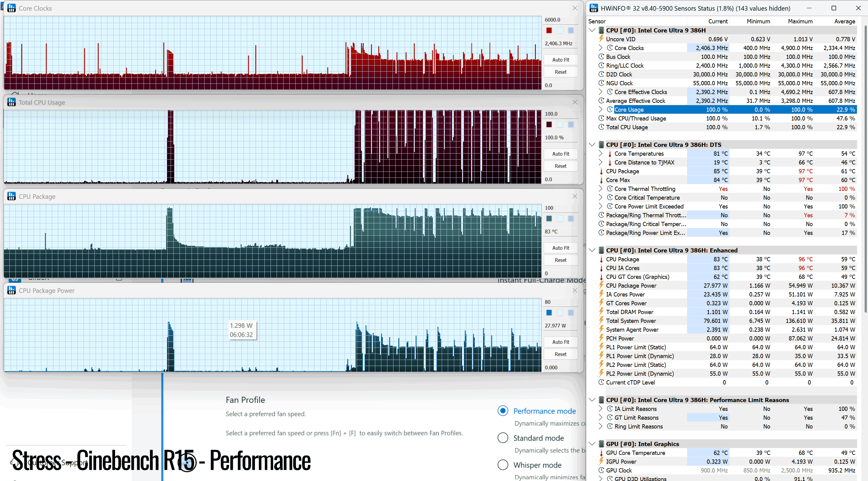This screenshot has width=868, height=481.
Task: Click the clock icon beside NGU Clock
Action: tap(601, 83)
